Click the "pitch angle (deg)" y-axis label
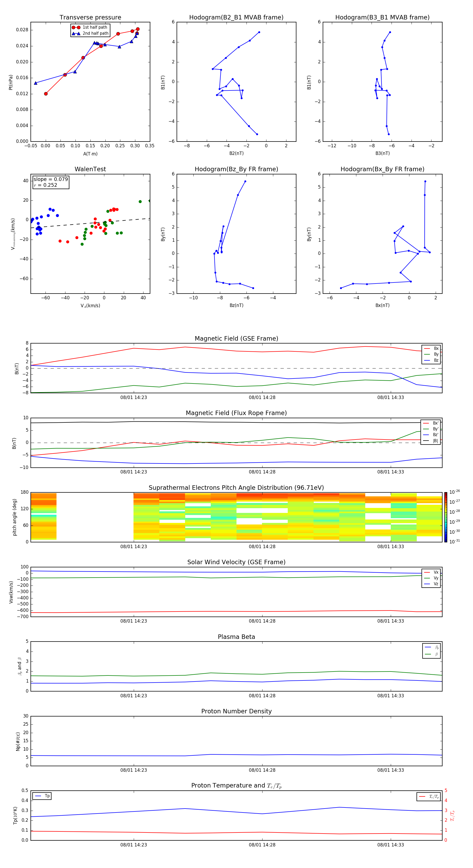This screenshot has width=473, height=868. click(14, 517)
